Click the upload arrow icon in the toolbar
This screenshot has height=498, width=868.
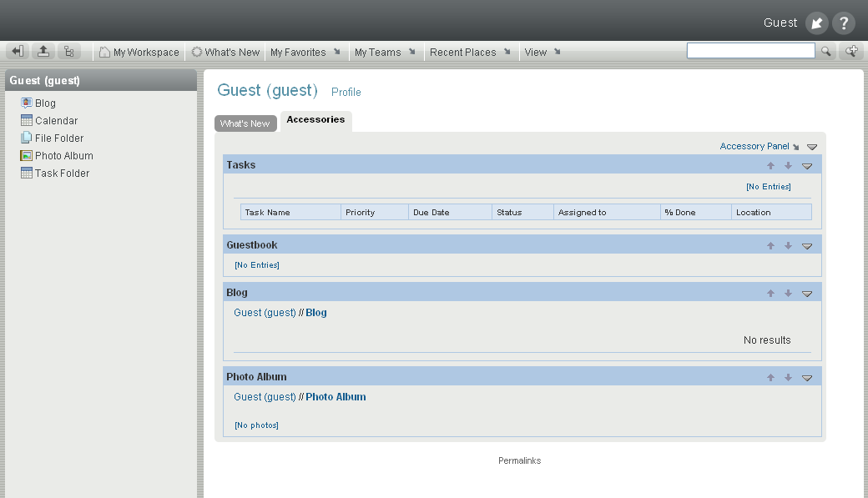pyautogui.click(x=43, y=51)
